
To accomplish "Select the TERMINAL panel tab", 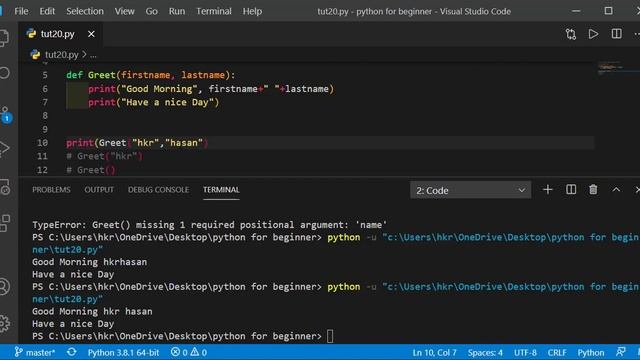I will pyautogui.click(x=221, y=190).
